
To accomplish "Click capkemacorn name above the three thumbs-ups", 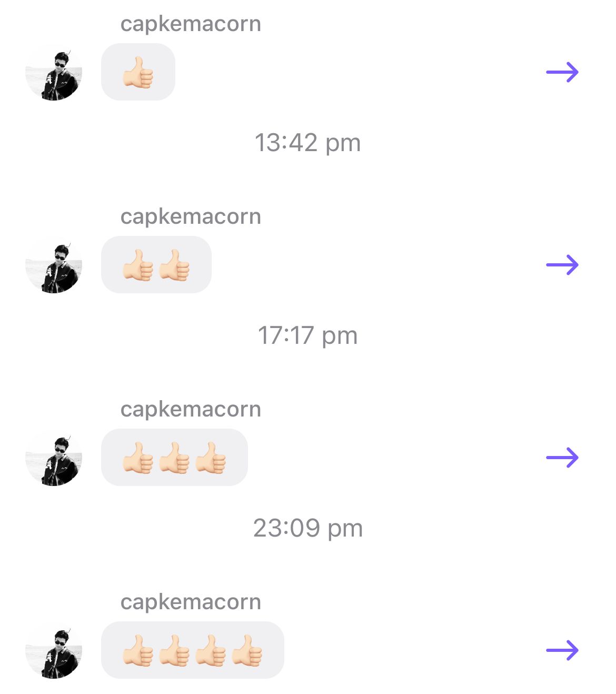I will (191, 409).
